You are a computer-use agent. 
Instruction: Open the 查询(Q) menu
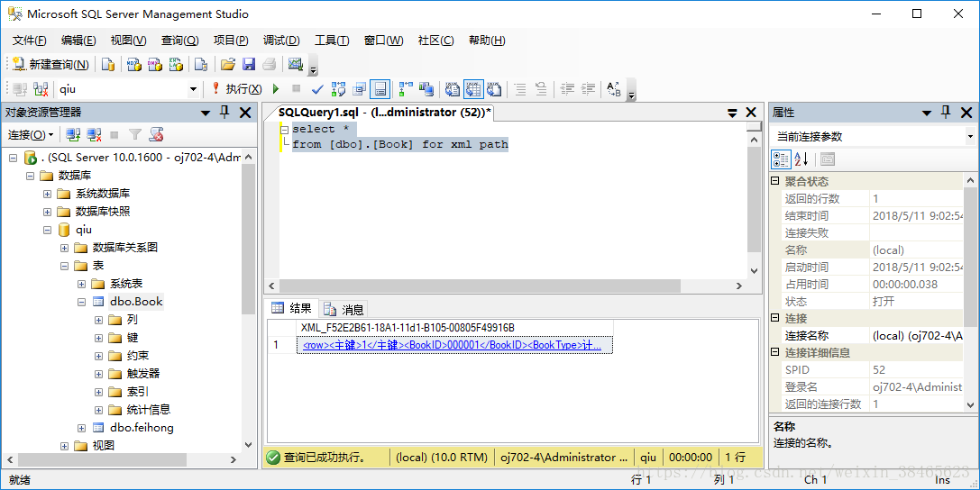point(180,41)
